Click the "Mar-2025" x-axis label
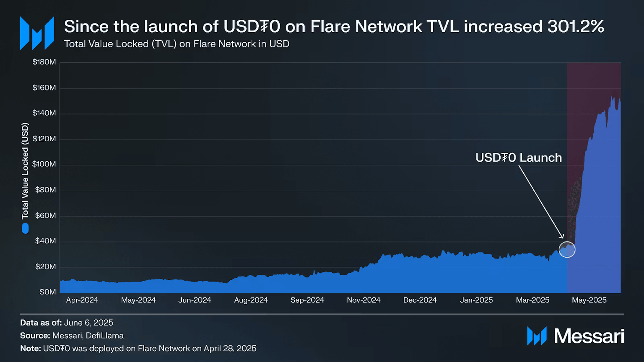Screen dimensions: 644x362 pyautogui.click(x=532, y=300)
